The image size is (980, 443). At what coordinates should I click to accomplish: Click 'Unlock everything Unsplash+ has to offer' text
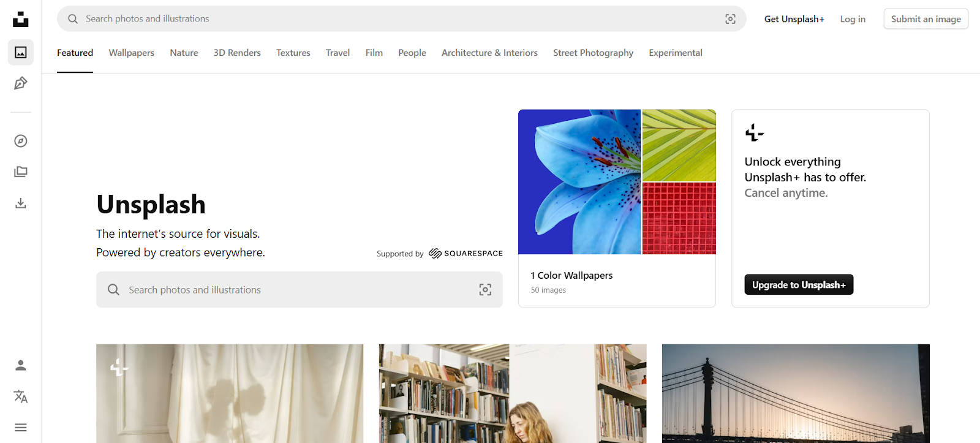pyautogui.click(x=805, y=170)
